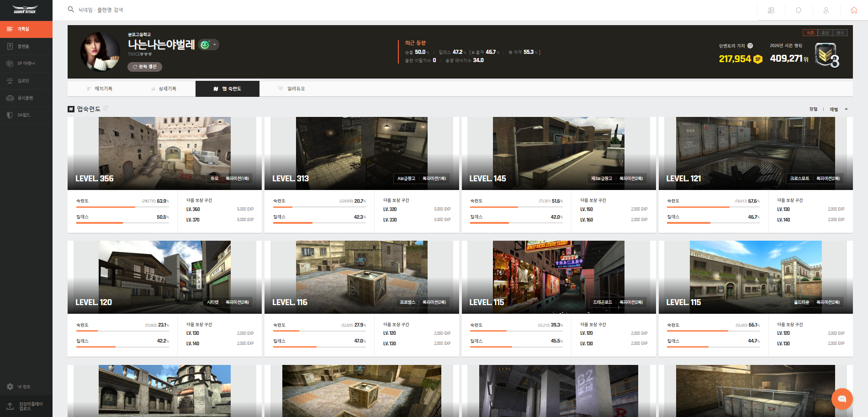This screenshot has width=868, height=417.
Task: Go to SP 아레나 in the sidebar
Action: pos(26,63)
